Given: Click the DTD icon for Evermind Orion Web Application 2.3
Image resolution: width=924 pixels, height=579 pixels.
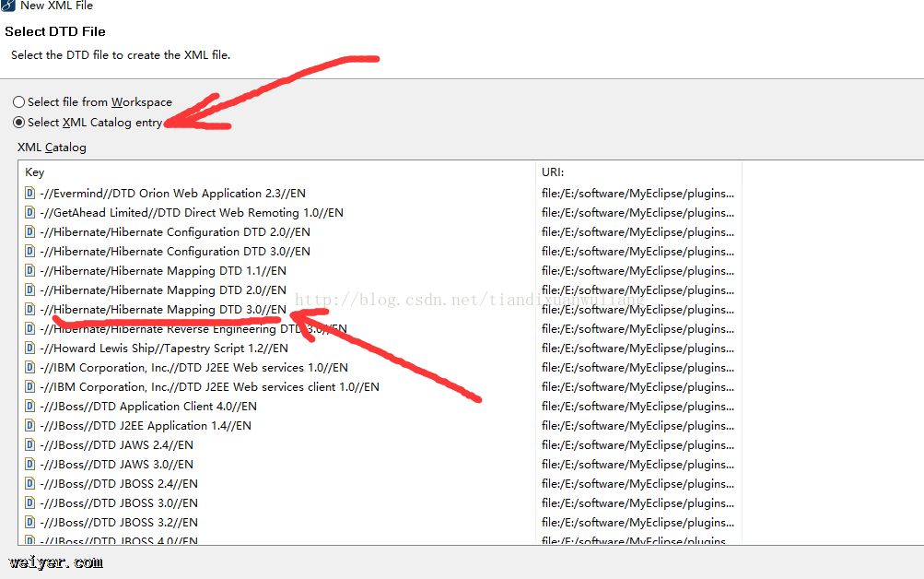Looking at the screenshot, I should point(30,193).
